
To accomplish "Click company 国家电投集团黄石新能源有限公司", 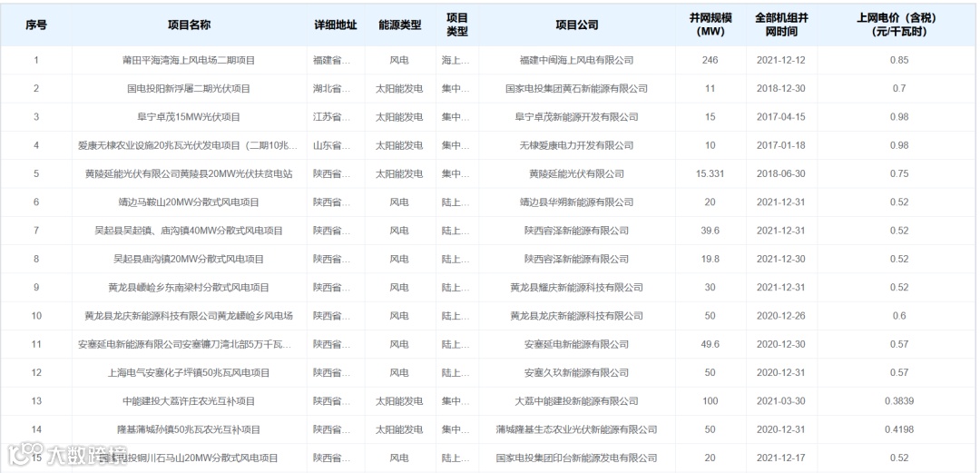I will pos(577,89).
